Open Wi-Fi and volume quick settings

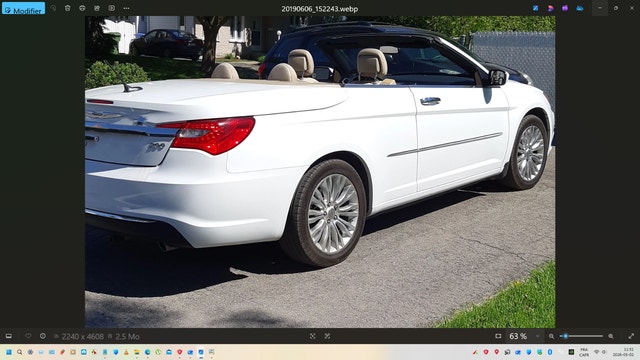(600, 352)
